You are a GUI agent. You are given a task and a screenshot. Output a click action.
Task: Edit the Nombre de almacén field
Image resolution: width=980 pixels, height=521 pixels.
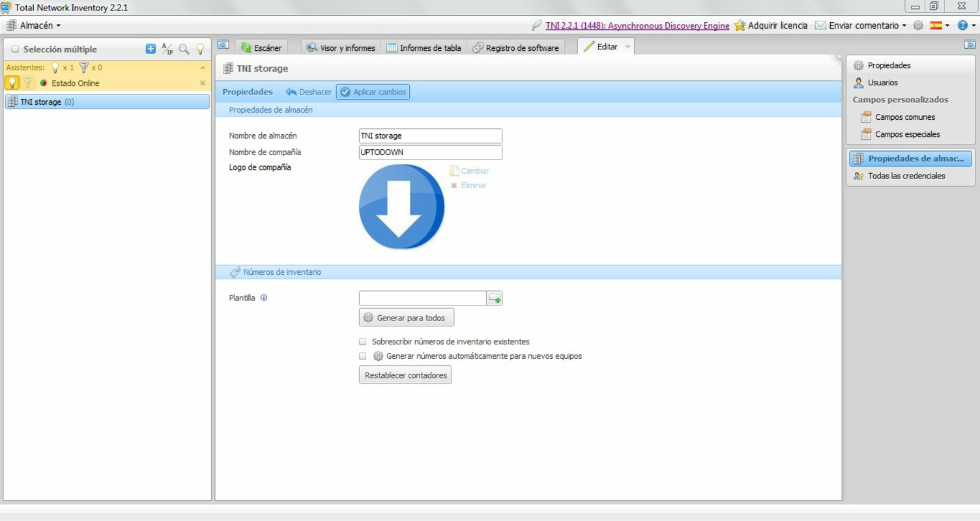pos(431,136)
